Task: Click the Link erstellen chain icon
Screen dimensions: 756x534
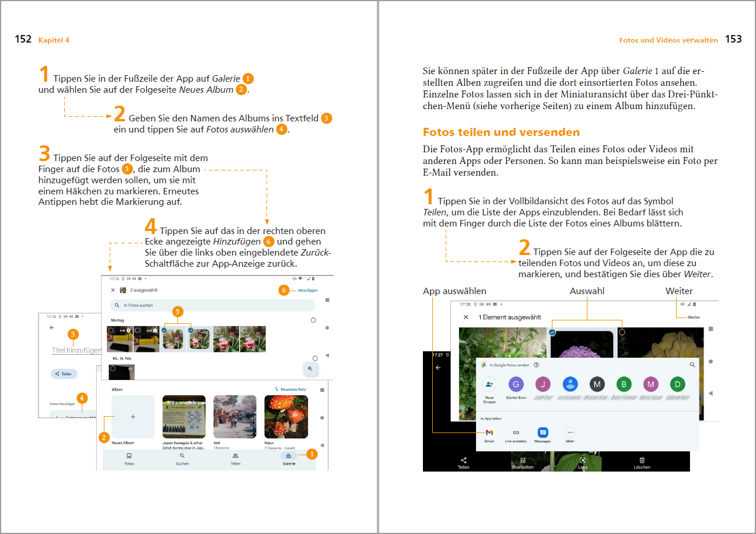Action: tap(516, 432)
